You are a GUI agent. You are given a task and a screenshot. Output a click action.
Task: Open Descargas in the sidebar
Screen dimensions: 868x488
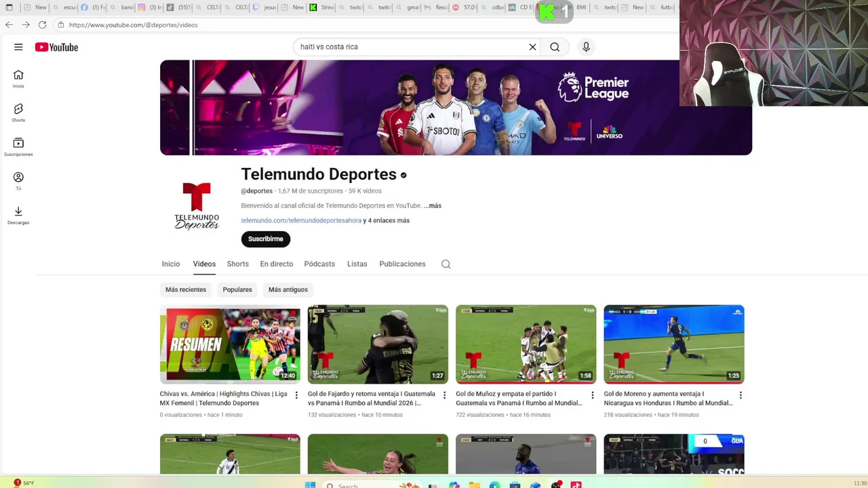pos(18,216)
